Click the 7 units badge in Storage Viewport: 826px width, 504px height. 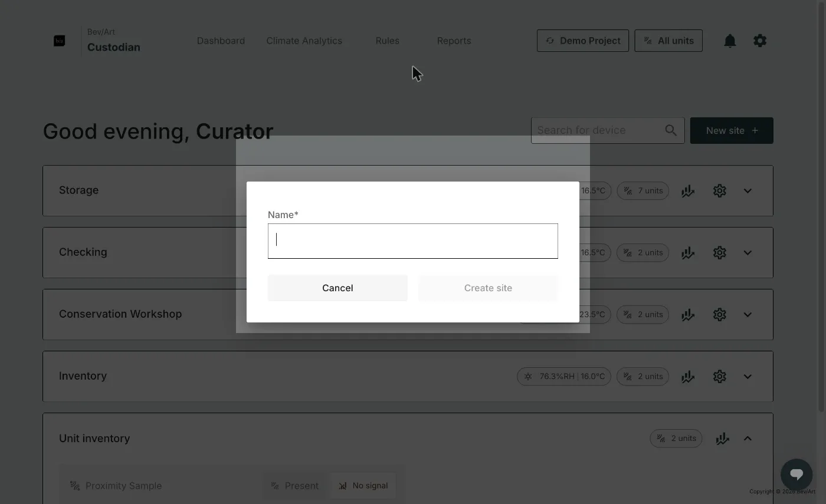click(x=643, y=191)
